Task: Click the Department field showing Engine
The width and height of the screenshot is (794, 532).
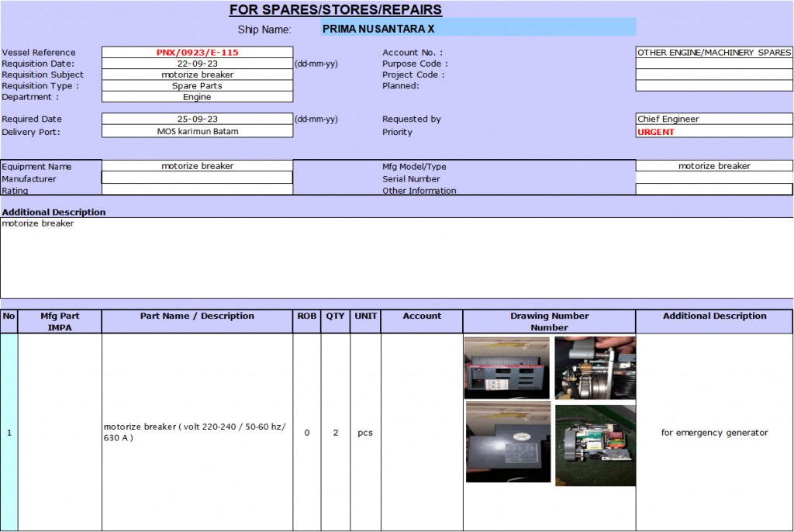Action: [197, 97]
